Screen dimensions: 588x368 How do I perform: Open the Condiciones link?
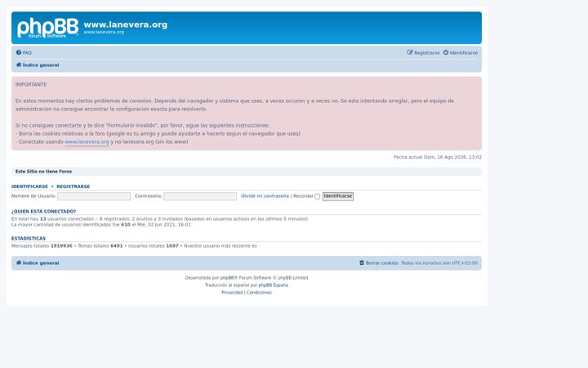click(259, 293)
